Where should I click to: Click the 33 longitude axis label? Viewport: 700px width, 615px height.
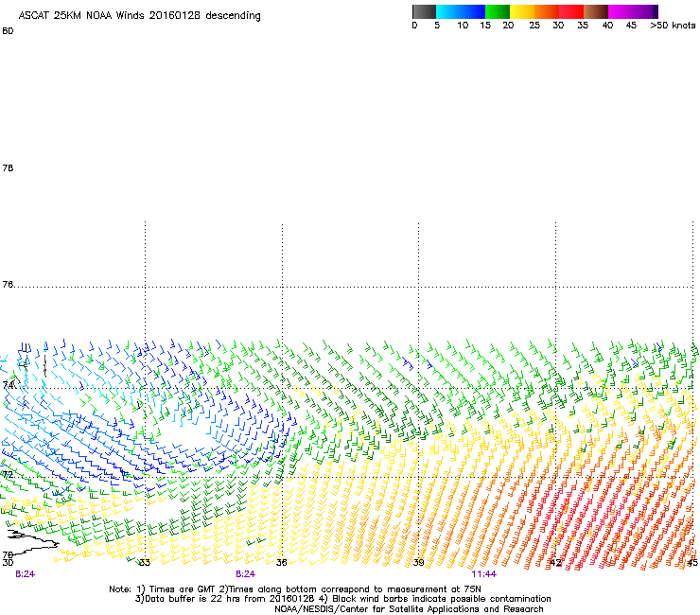tap(145, 563)
